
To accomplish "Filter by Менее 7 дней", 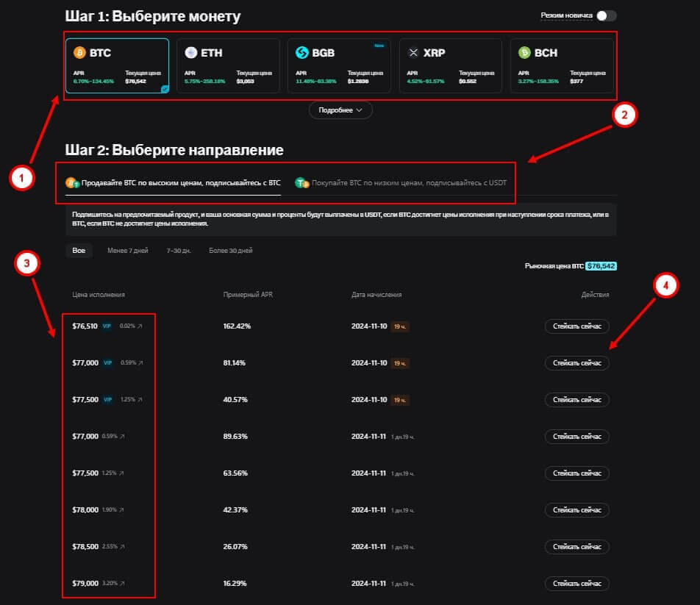I will (127, 251).
